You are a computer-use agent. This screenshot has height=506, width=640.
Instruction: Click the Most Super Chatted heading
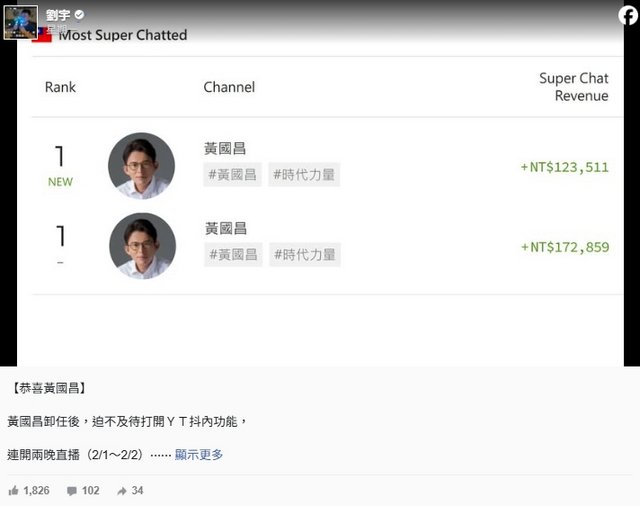(x=122, y=35)
